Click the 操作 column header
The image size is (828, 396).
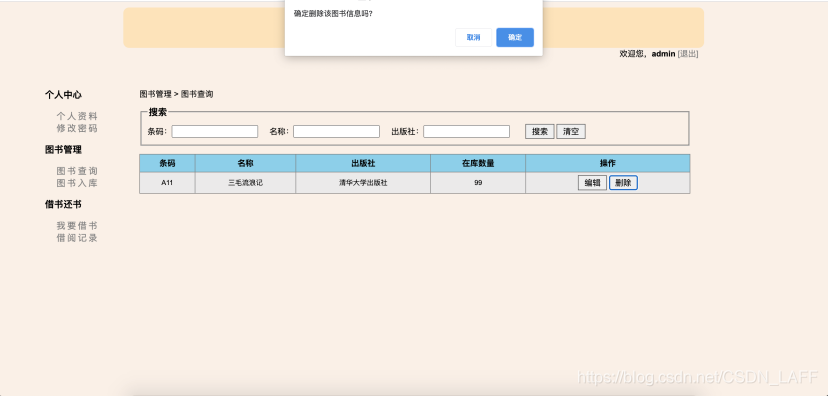pos(608,163)
